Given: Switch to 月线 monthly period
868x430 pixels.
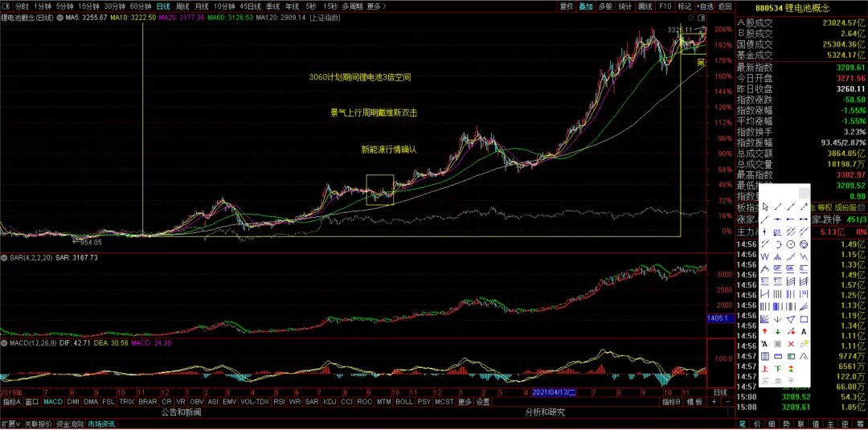Looking at the screenshot, I should [x=201, y=6].
